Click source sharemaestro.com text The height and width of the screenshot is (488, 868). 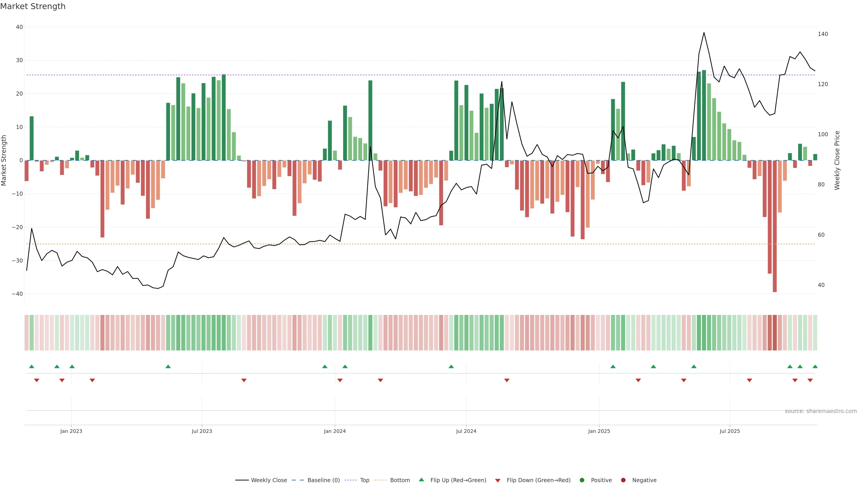821,411
